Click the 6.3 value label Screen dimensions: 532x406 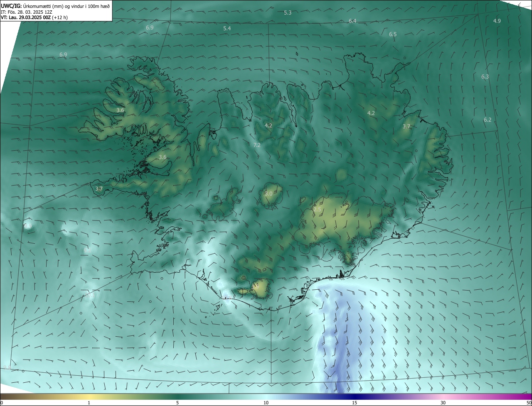tap(485, 76)
